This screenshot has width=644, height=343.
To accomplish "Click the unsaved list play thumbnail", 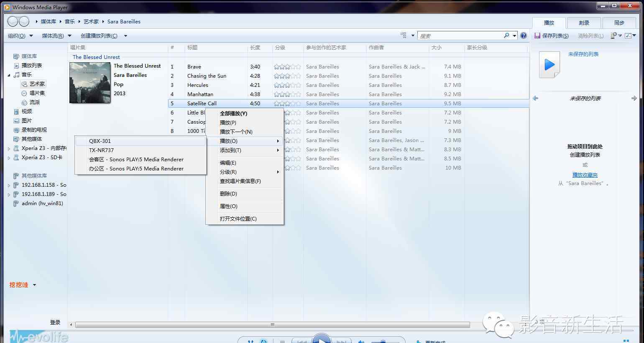I will [549, 65].
